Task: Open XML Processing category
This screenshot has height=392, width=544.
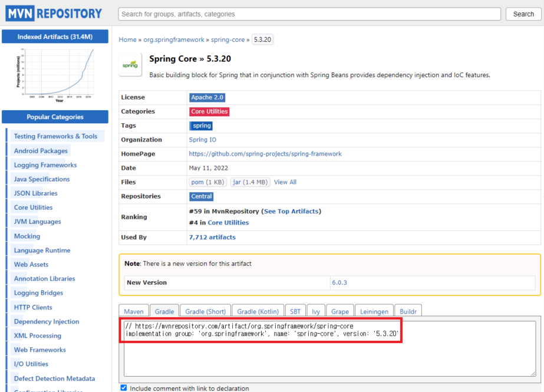Action: (x=38, y=336)
